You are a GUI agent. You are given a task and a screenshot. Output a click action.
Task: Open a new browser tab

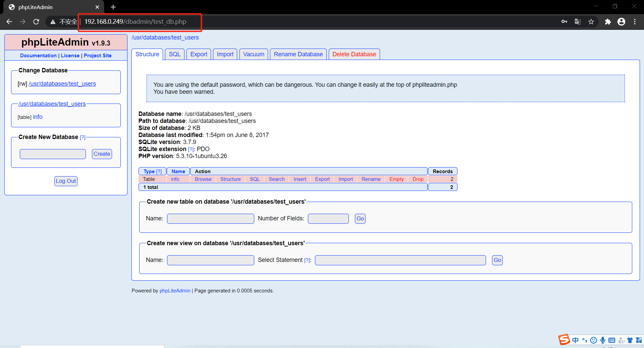113,7
